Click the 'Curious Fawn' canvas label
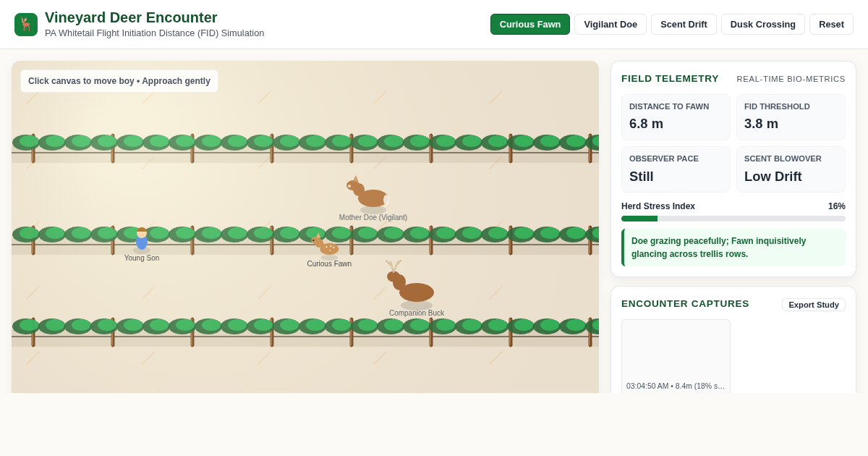The height and width of the screenshot is (456, 868). click(329, 264)
